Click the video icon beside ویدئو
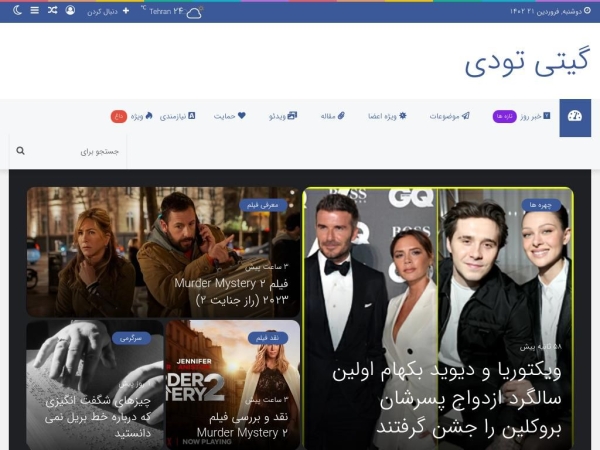 292,116
